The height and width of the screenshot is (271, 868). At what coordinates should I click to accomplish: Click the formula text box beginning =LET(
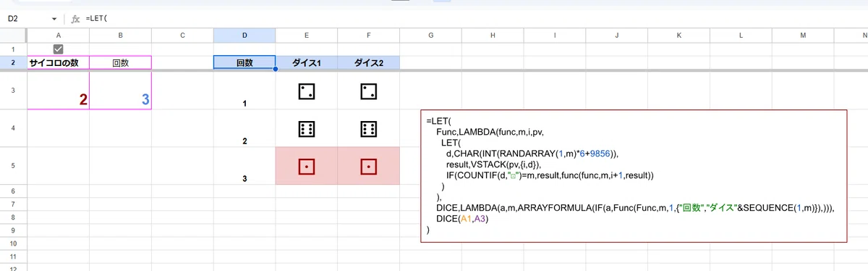click(634, 175)
